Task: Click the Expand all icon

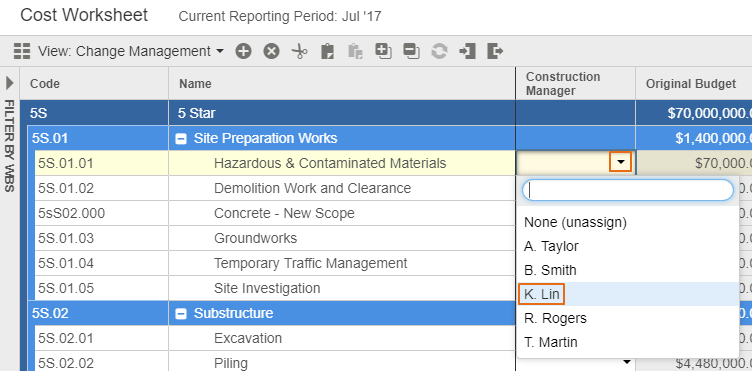Action: [x=383, y=51]
